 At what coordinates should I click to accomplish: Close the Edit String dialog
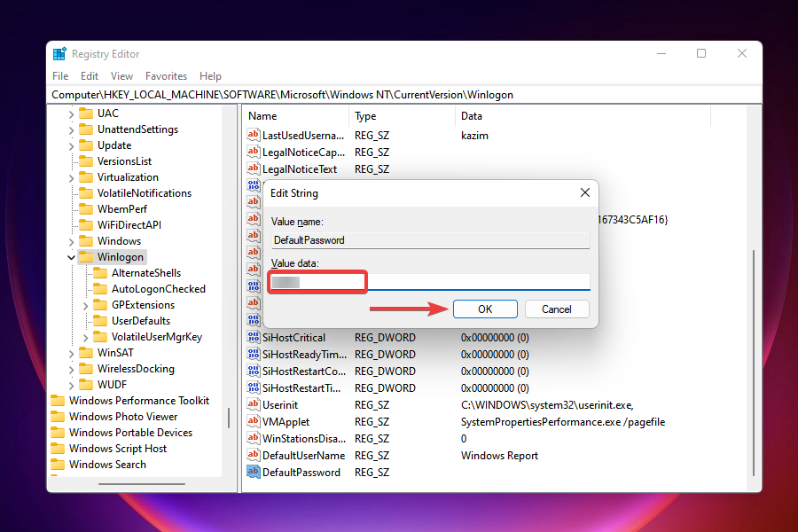click(585, 192)
